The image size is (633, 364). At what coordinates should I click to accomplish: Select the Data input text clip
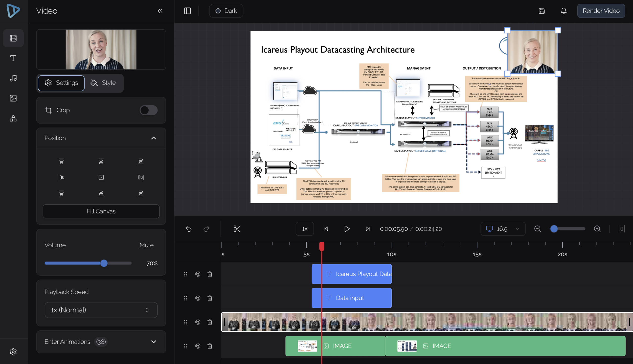352,298
